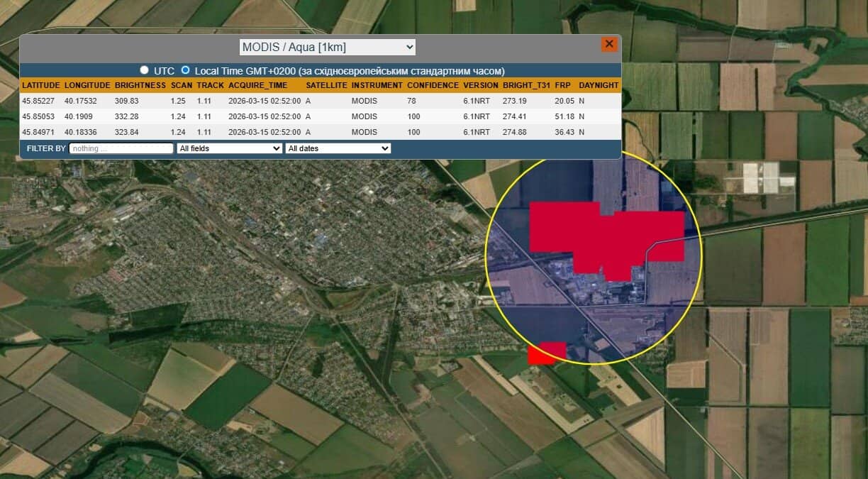Screen dimensions: 868x479
Task: Sort by the LATITUDE column header
Action: click(x=40, y=85)
